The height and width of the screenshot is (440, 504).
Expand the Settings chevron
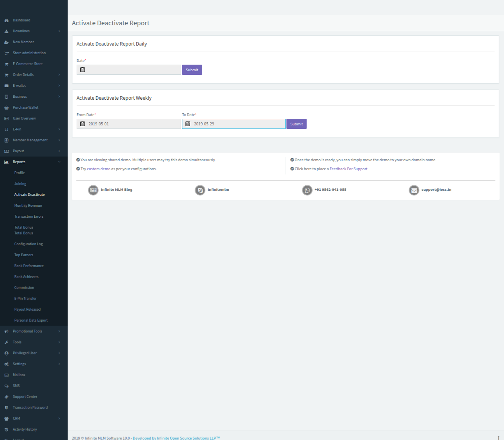pyautogui.click(x=59, y=364)
